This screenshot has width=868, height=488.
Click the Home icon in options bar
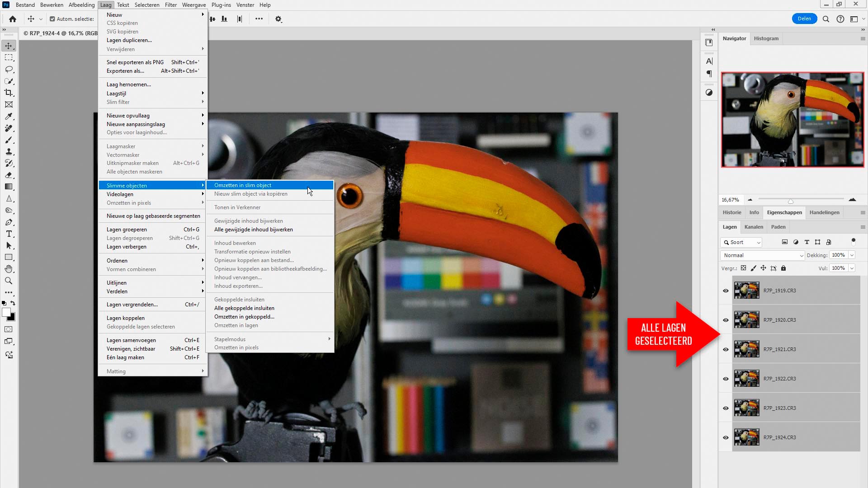coord(13,19)
